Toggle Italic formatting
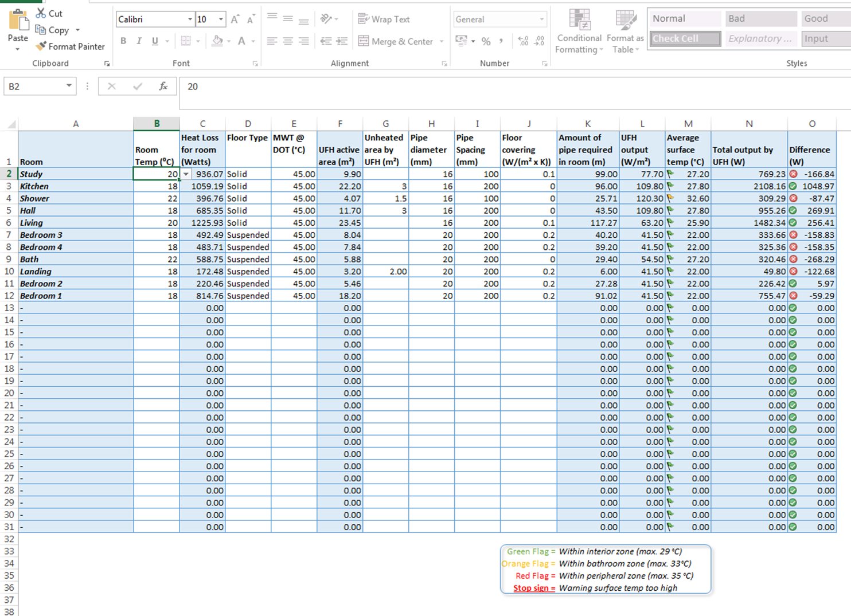Screen dimensions: 851x616 (x=139, y=41)
